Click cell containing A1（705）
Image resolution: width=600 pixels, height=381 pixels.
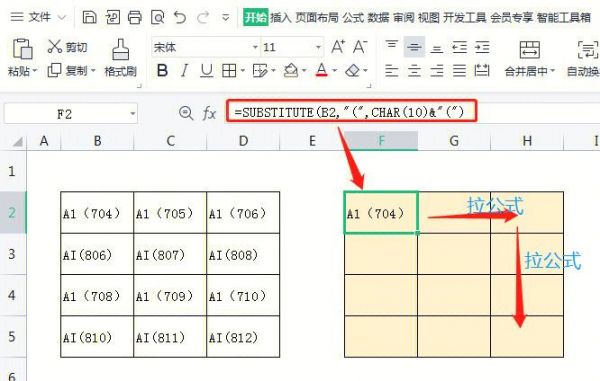170,213
